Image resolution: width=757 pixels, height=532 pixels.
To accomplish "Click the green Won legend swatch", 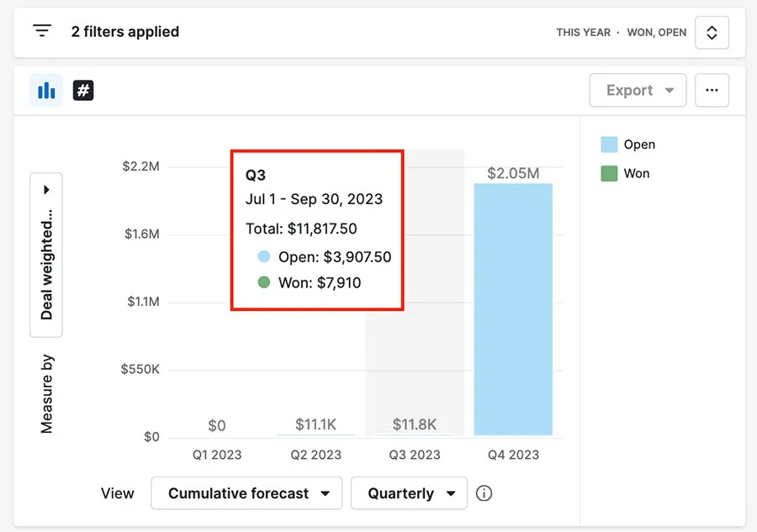I will coord(609,174).
